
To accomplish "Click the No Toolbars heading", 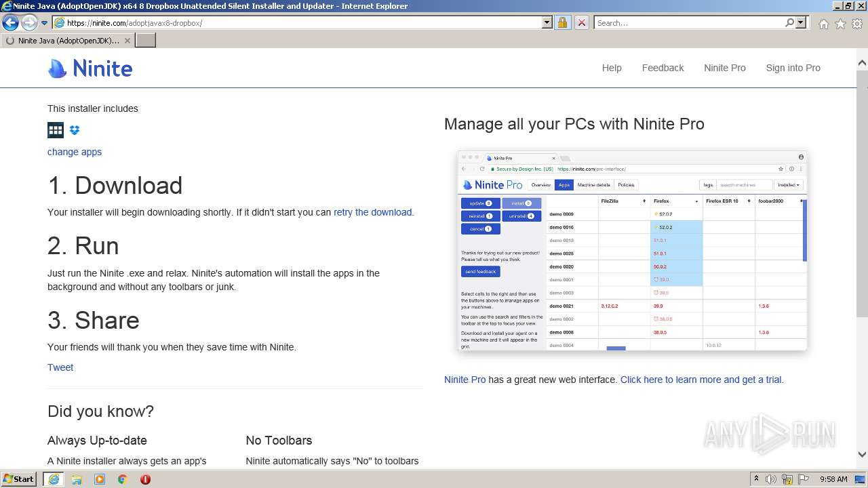I will click(x=279, y=441).
